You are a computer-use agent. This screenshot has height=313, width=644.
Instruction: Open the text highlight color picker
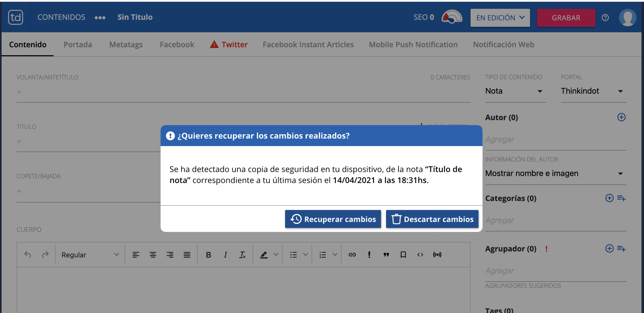click(264, 255)
